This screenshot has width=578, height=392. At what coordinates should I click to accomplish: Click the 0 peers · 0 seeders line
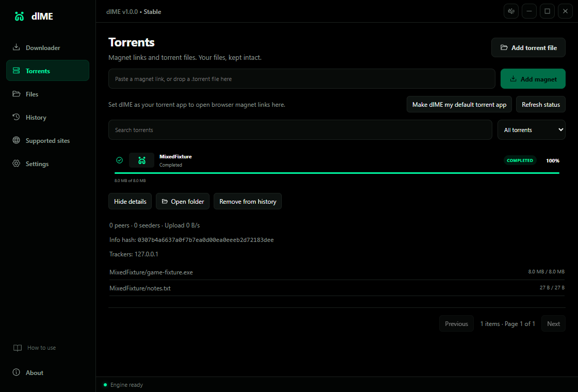(154, 225)
